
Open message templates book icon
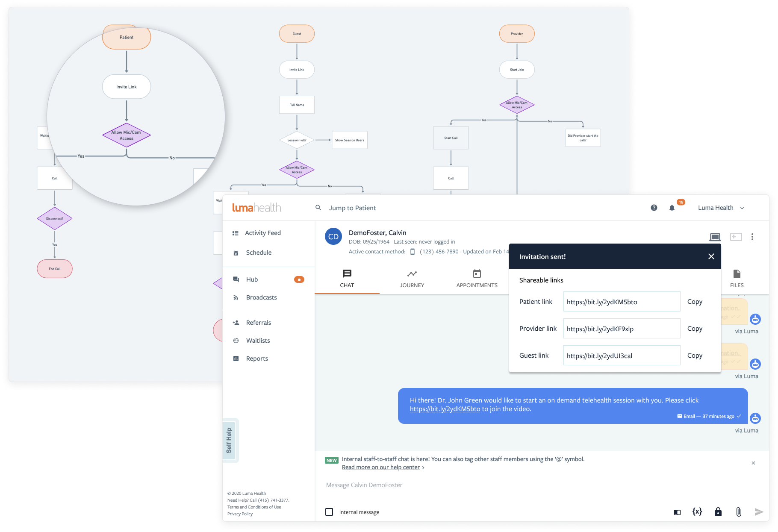677,512
